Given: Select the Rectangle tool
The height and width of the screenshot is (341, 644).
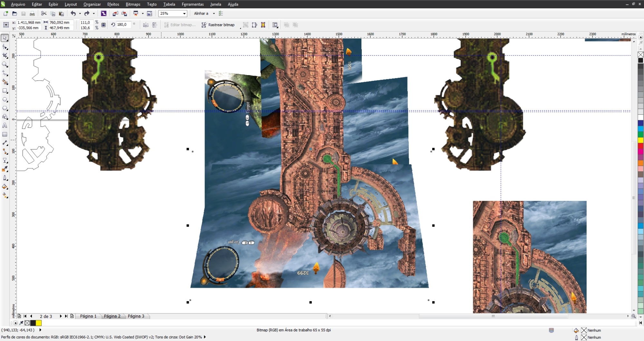Looking at the screenshot, I should [5, 91].
